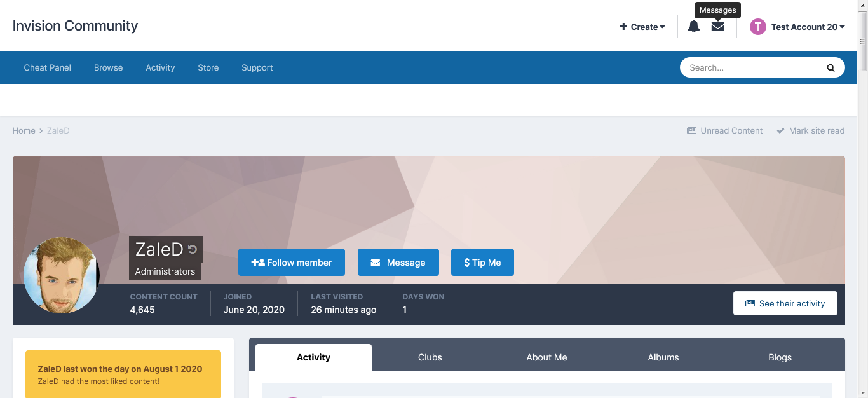Viewport: 868px width, 398px height.
Task: Click the search magnifier icon
Action: 831,67
